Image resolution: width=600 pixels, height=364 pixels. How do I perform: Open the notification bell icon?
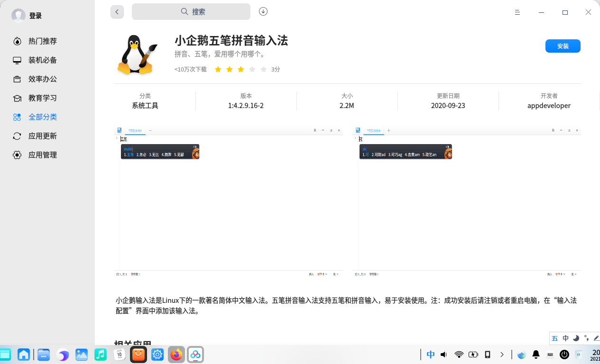coord(536,355)
